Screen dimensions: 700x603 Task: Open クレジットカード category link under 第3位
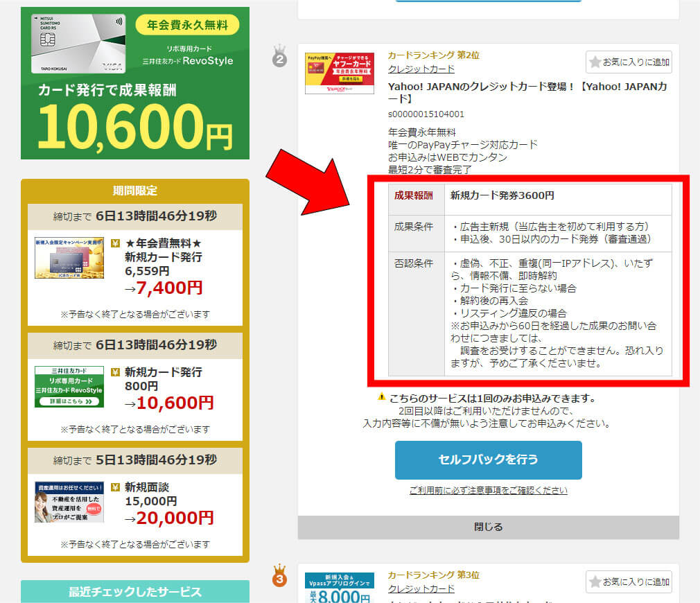(421, 588)
